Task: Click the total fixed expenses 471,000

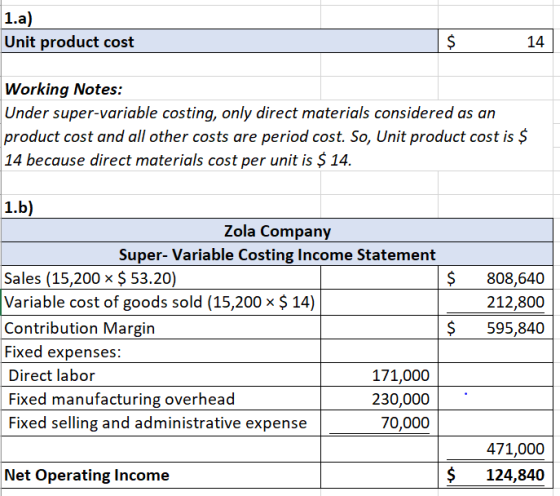Action: coord(495,449)
